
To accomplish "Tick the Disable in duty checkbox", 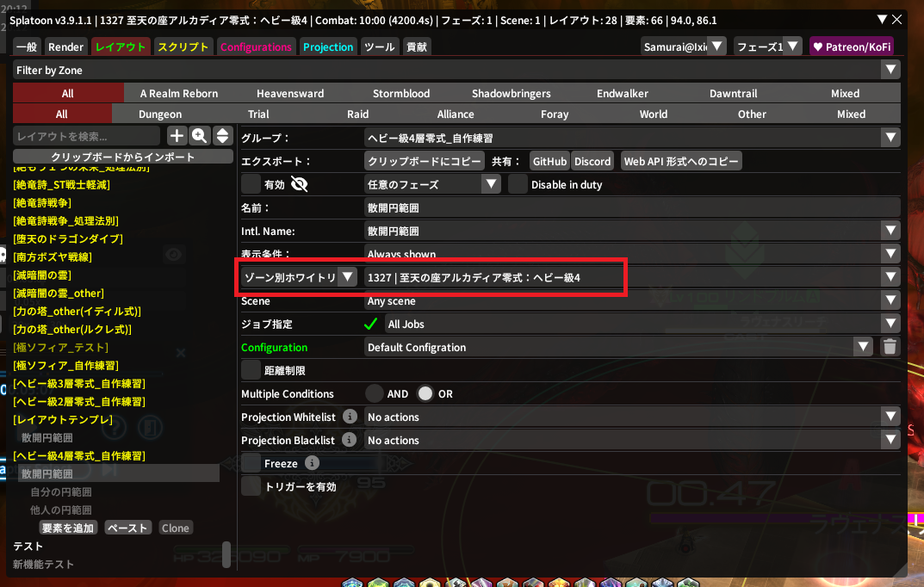I will point(518,184).
